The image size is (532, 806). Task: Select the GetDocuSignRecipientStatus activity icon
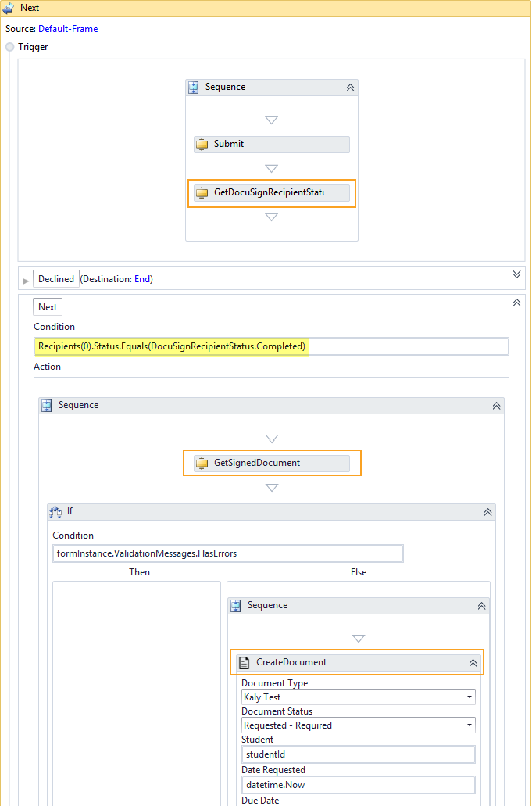202,193
